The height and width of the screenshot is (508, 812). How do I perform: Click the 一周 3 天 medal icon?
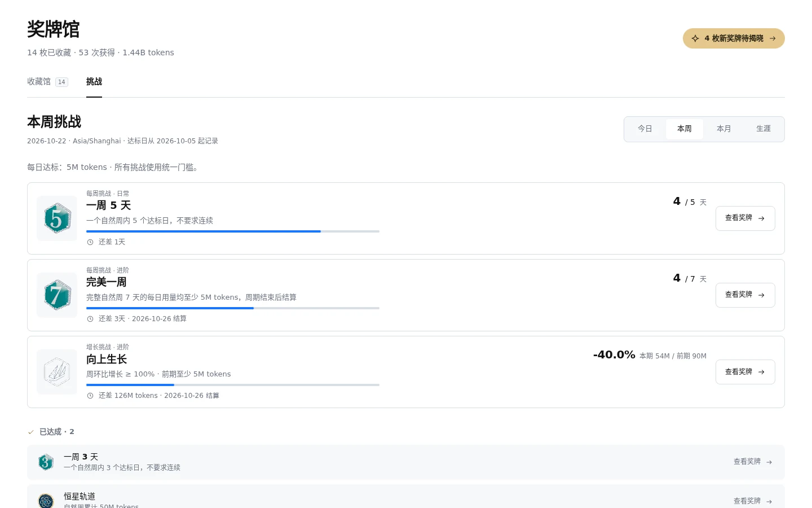46,462
